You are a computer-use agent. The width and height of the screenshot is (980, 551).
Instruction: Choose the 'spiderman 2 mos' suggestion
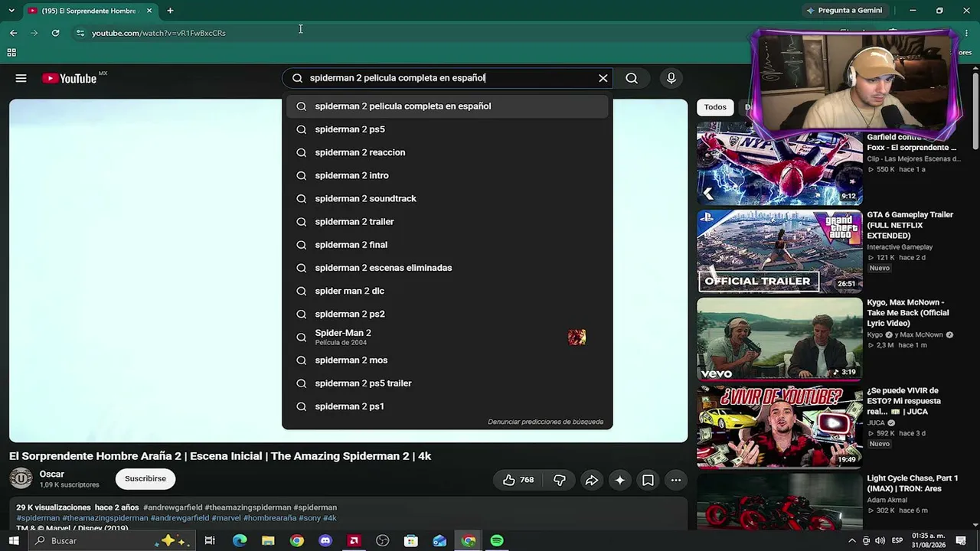pos(447,360)
